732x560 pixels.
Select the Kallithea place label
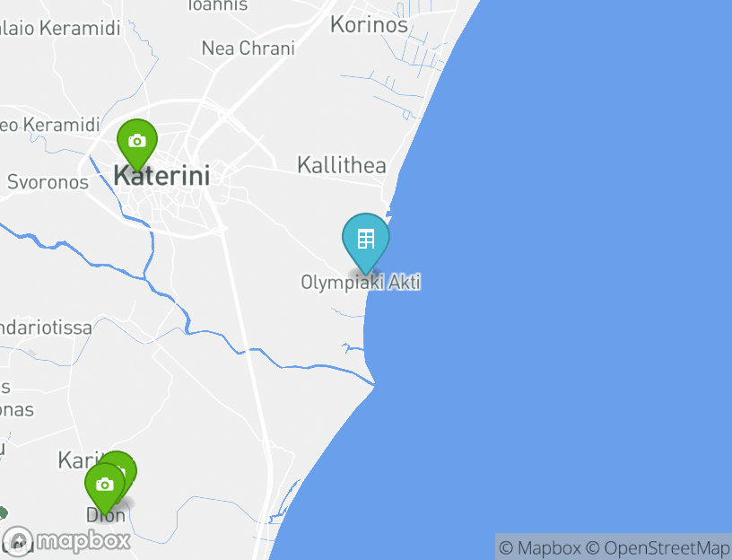click(x=342, y=165)
